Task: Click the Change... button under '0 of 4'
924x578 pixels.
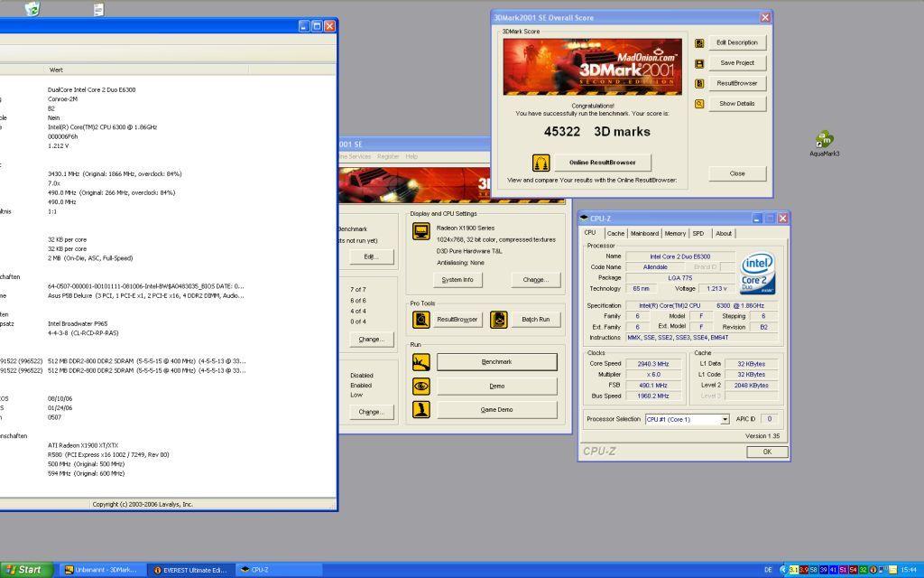Action: (x=371, y=340)
